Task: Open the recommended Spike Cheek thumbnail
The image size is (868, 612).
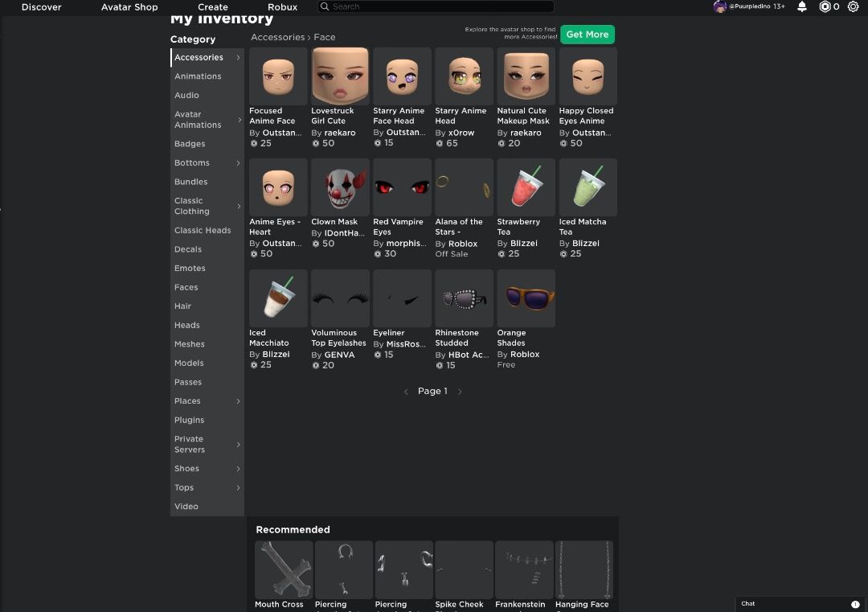Action: [464, 570]
